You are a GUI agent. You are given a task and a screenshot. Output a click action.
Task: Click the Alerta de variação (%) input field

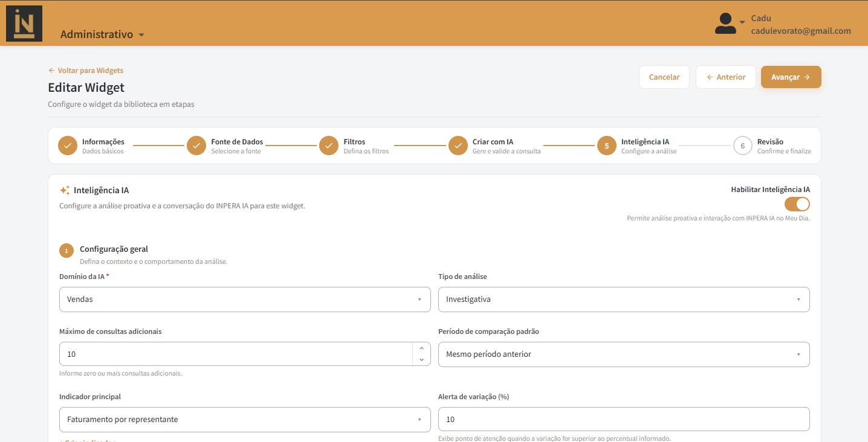[x=624, y=420]
